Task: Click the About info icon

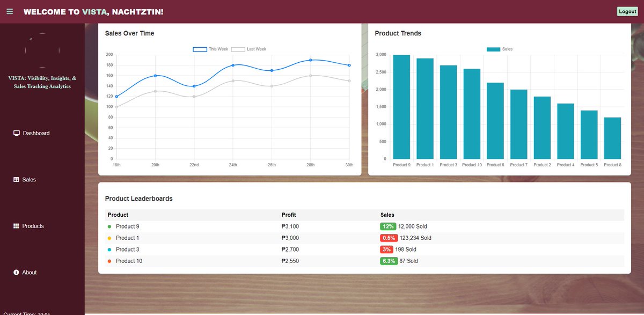Action: (16, 273)
